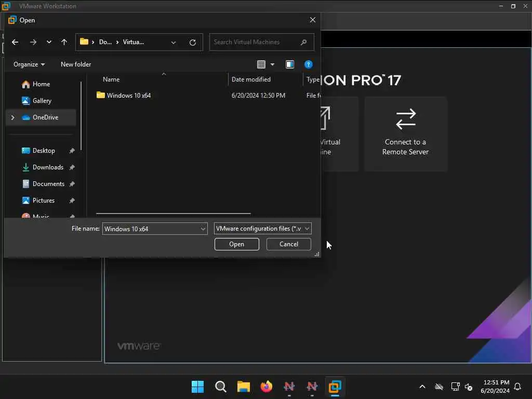Click navigation pane vertical scrollbar
This screenshot has width=532, height=399.
click(81, 116)
